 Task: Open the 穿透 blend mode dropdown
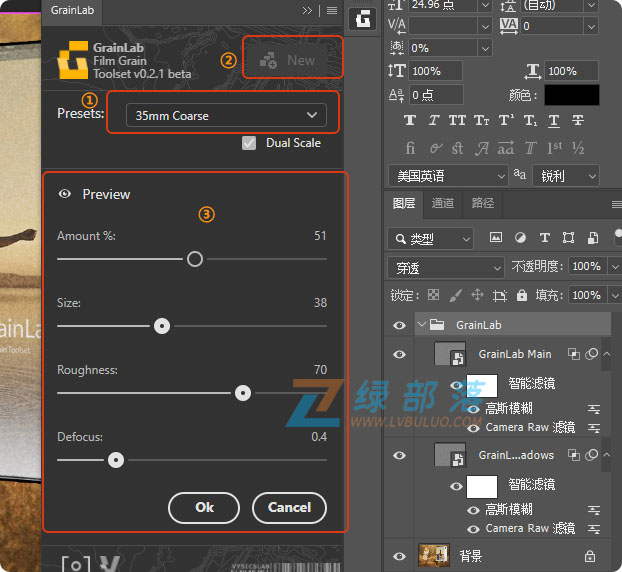pyautogui.click(x=445, y=268)
